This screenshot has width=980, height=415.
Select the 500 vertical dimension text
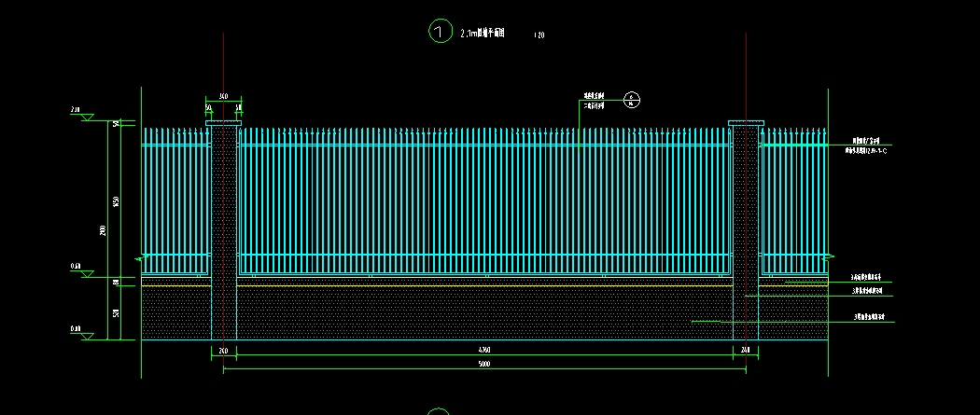tap(116, 313)
